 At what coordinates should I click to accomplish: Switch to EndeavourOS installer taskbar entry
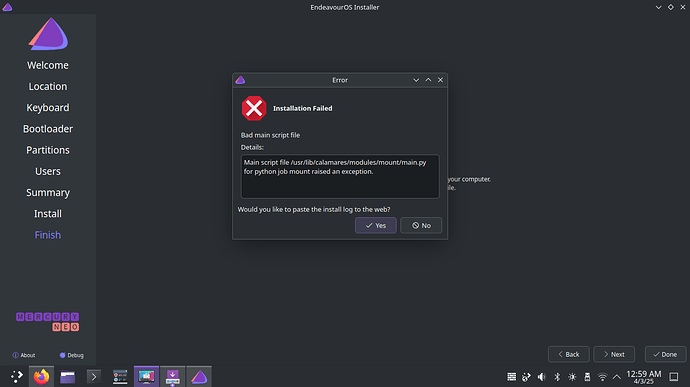[x=199, y=377]
